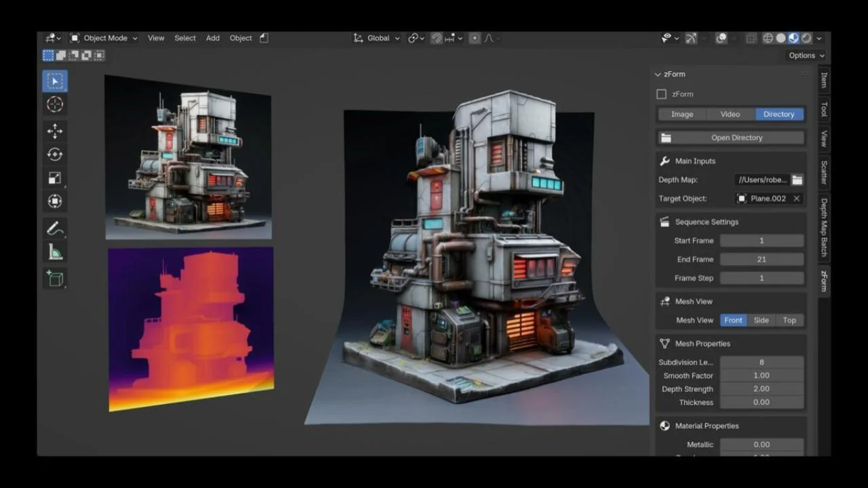Click the End Frame value field
Image resolution: width=868 pixels, height=488 pixels.
click(x=762, y=259)
